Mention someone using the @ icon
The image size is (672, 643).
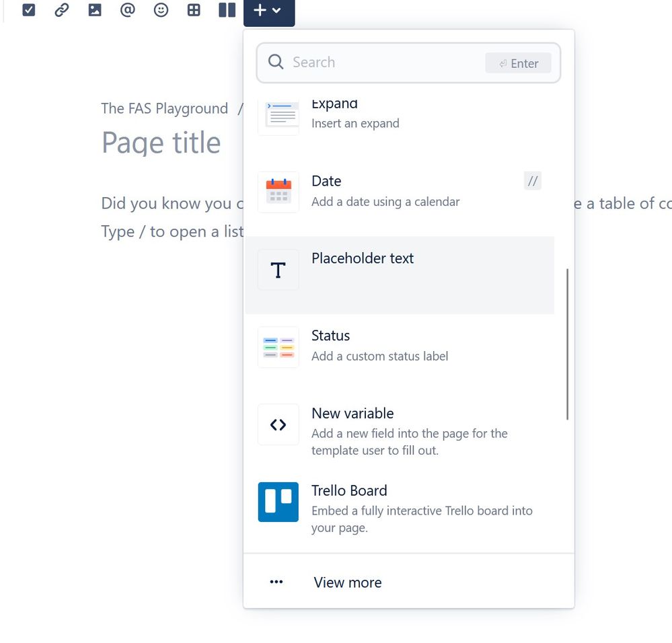coord(128,9)
